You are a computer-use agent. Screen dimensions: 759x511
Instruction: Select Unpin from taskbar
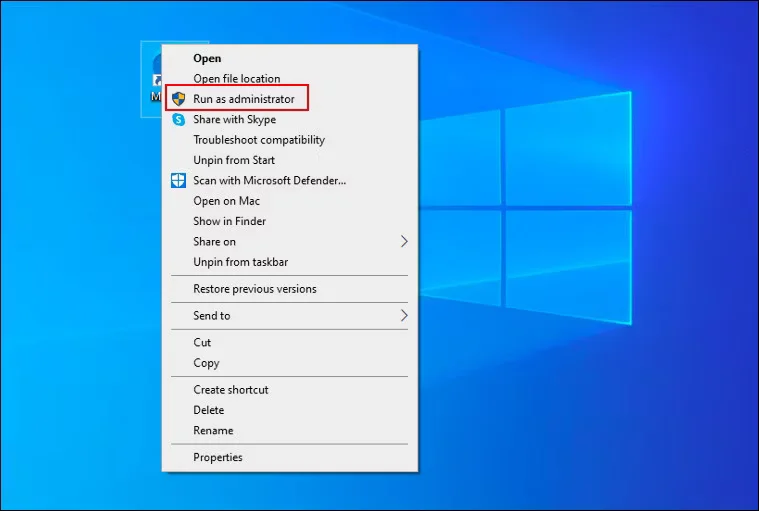(240, 262)
